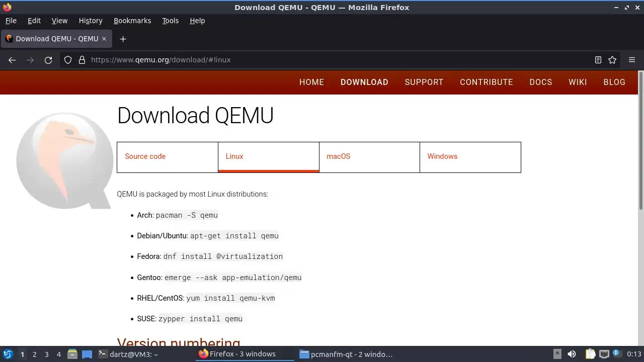644x362 pixels.
Task: Open the dartz@VM3 terminal taskbar entry
Action: click(145, 354)
